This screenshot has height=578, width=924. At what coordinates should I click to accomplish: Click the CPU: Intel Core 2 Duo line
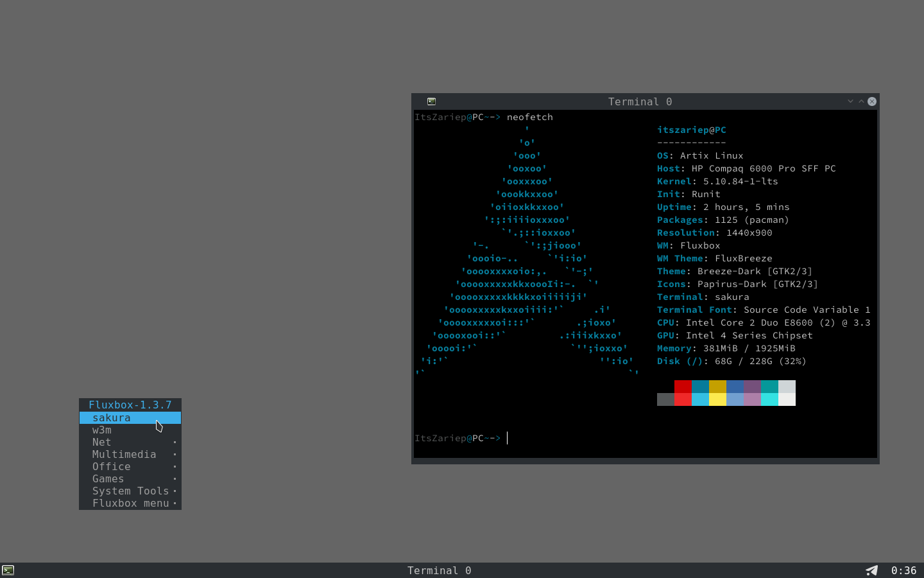(x=764, y=322)
